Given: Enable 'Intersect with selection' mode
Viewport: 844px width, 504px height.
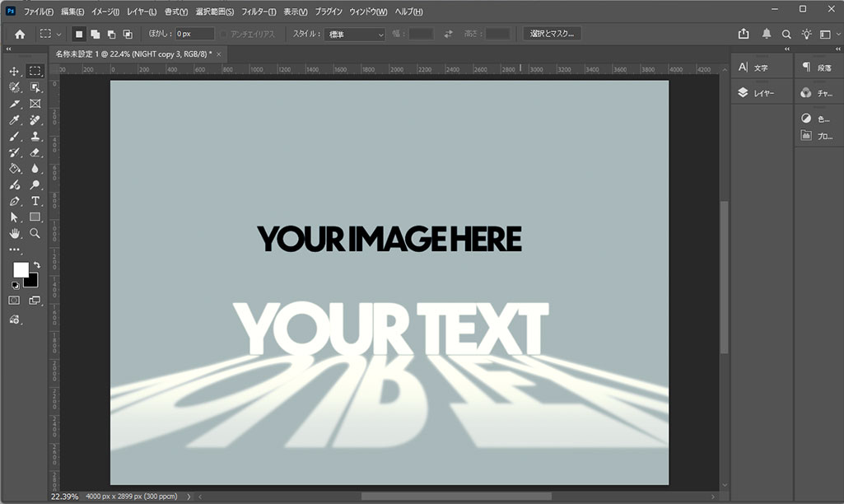Looking at the screenshot, I should pos(128,34).
